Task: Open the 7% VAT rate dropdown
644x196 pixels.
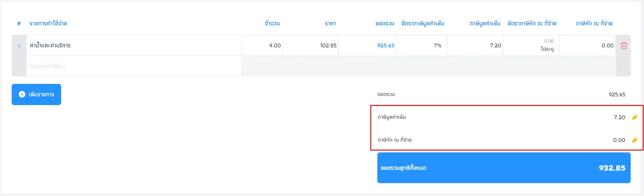Action: 422,46
